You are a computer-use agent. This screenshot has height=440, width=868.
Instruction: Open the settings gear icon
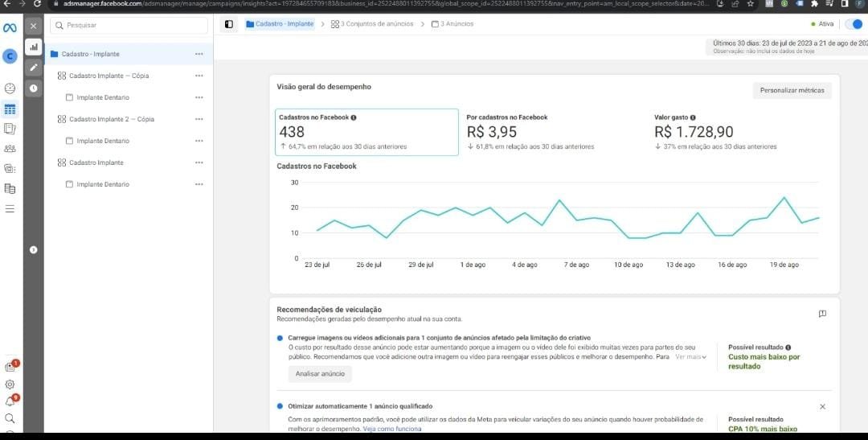[10, 384]
